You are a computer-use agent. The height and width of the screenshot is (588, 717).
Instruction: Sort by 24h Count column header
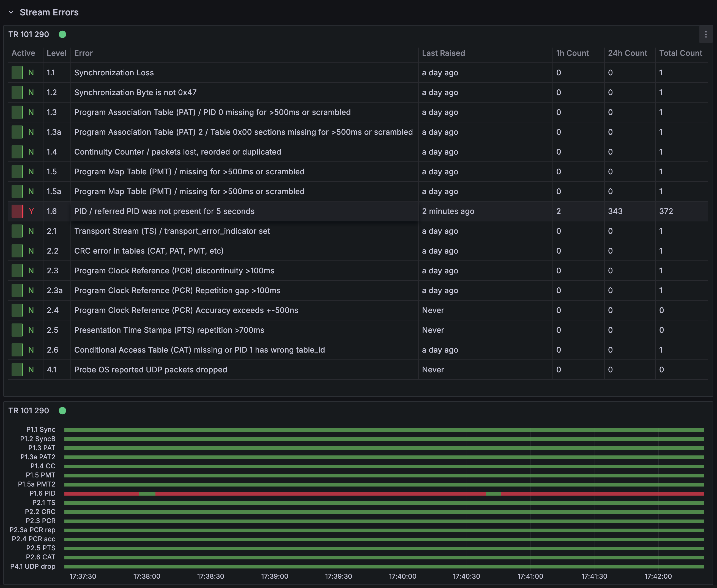coord(627,53)
